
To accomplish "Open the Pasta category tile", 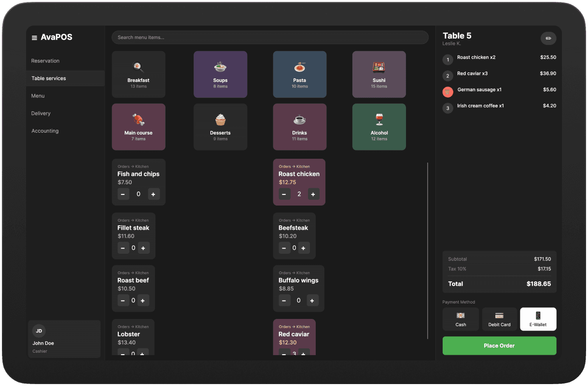I will pos(299,74).
